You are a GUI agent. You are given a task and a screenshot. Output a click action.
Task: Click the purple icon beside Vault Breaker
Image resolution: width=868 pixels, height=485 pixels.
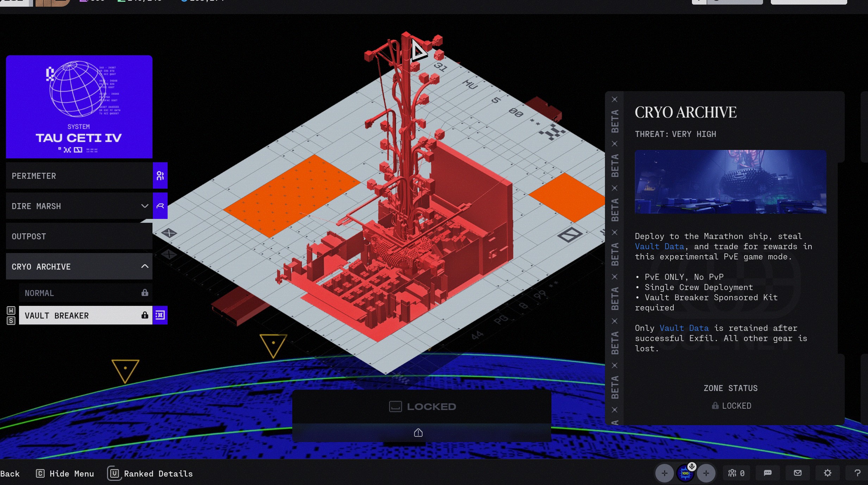pyautogui.click(x=160, y=315)
